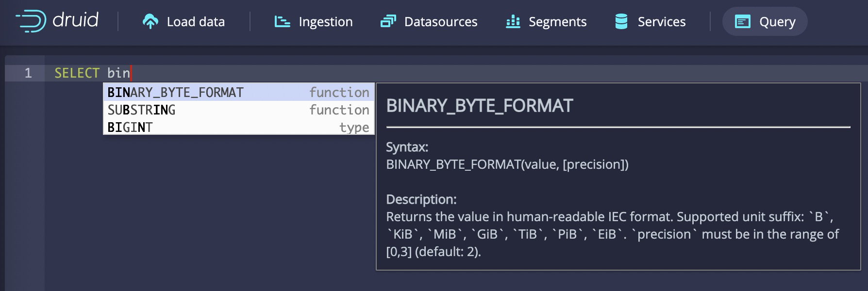
Task: Click the Load data cloud upload icon
Action: pyautogui.click(x=150, y=22)
